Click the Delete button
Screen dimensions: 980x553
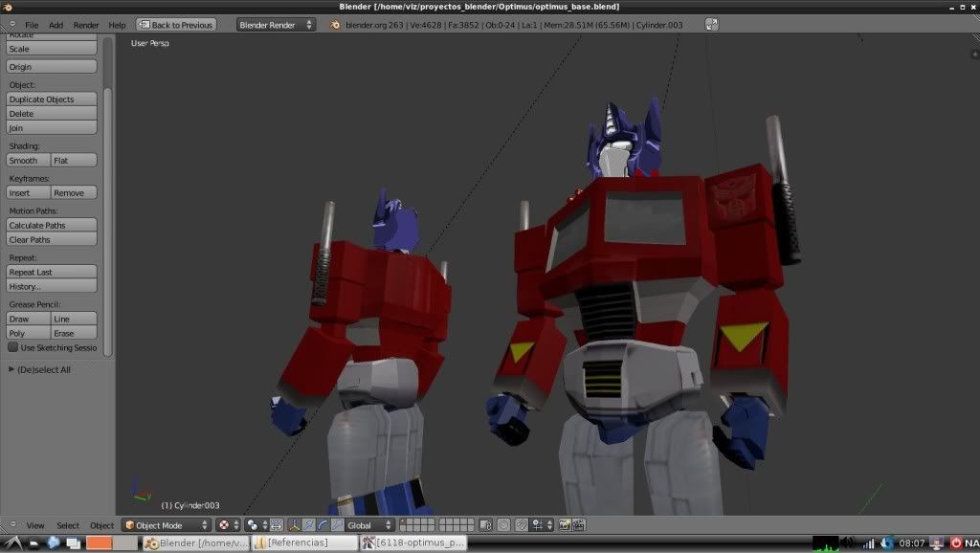(52, 113)
